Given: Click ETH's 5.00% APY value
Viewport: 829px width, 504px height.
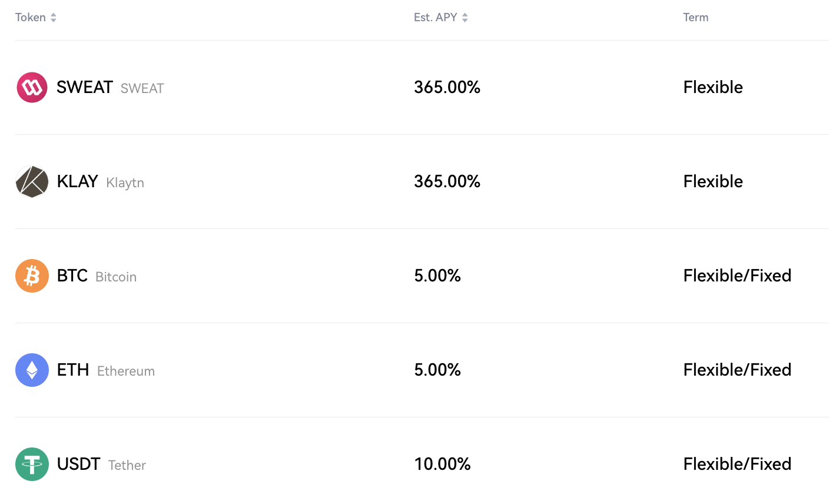Looking at the screenshot, I should click(437, 370).
